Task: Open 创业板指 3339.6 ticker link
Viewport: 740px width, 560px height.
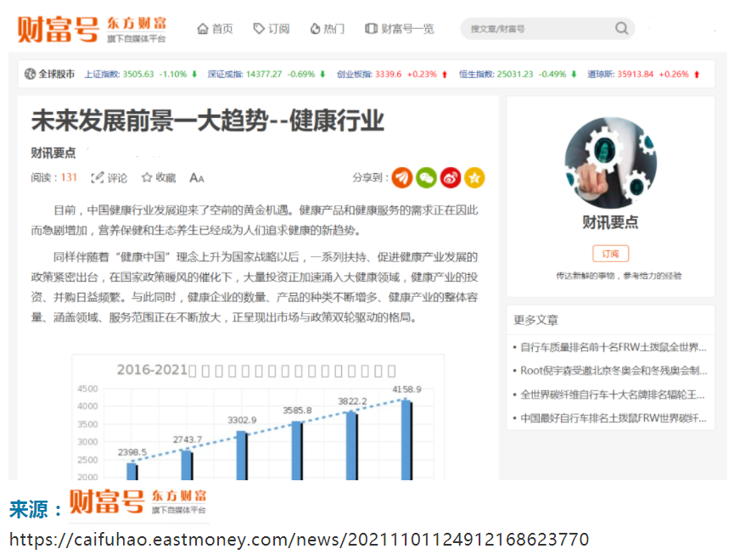Action: (392, 74)
